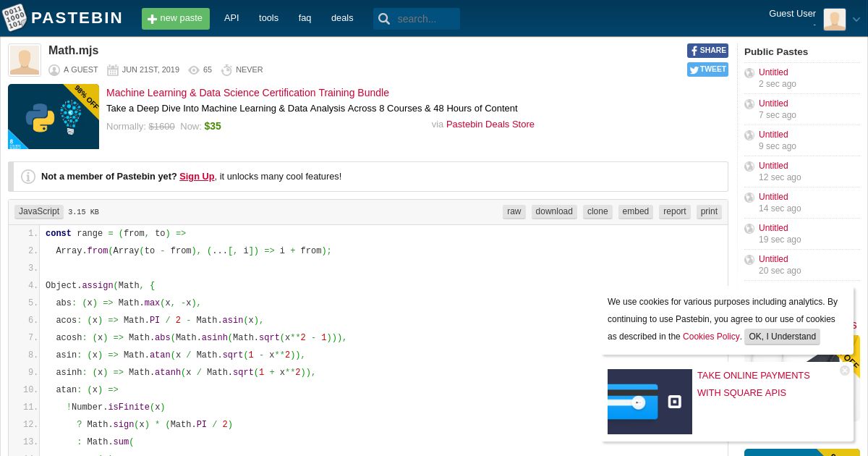
Task: Open the Untitled paste from 7 sec ago
Action: (773, 104)
